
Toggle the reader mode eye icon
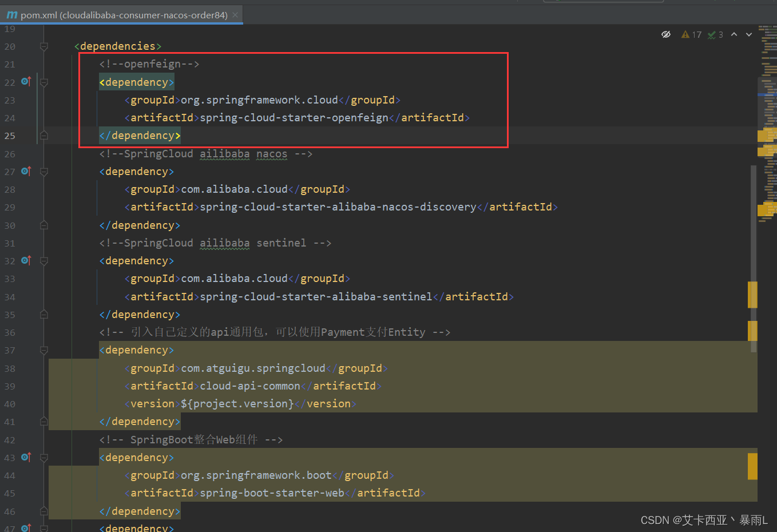[666, 34]
